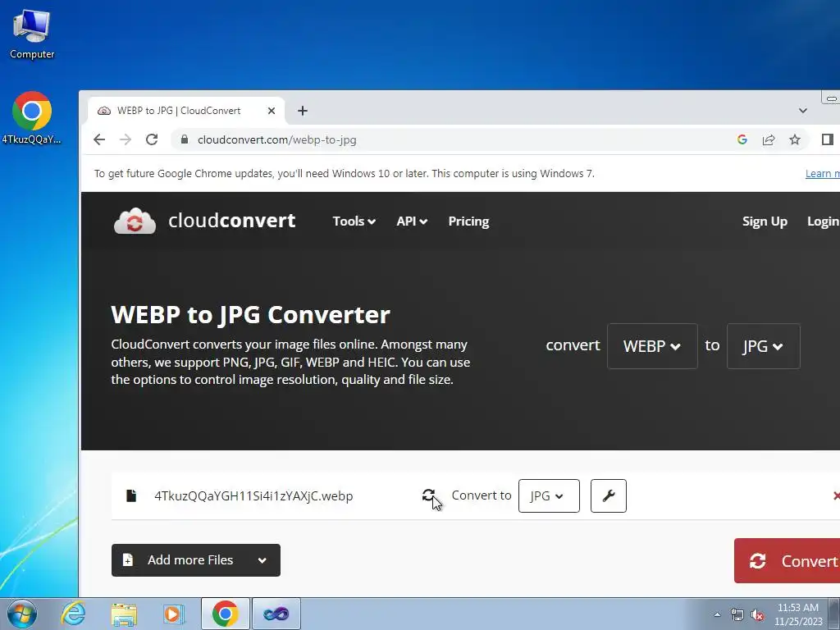Click the CloudConvert cloud logo
The width and height of the screenshot is (840, 630).
tap(135, 221)
